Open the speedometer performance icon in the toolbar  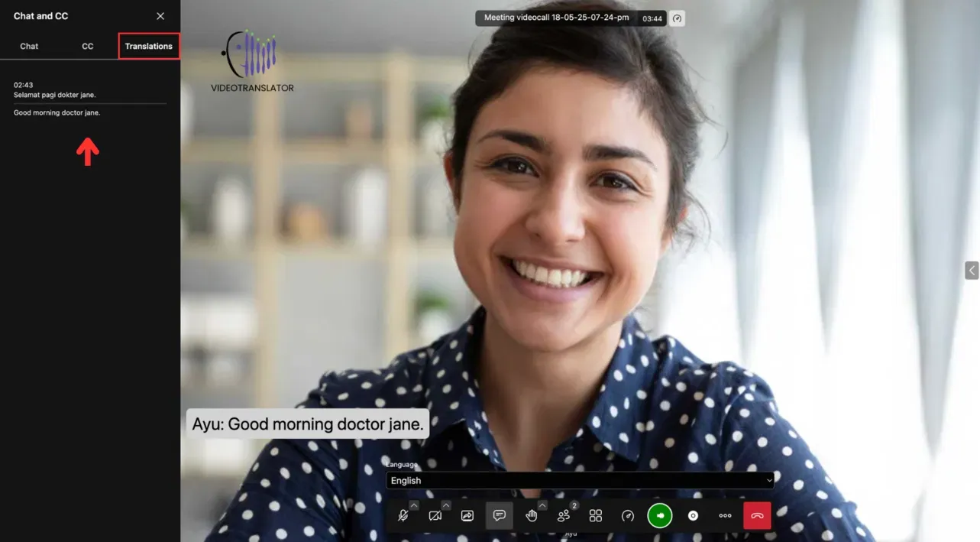pyautogui.click(x=628, y=516)
